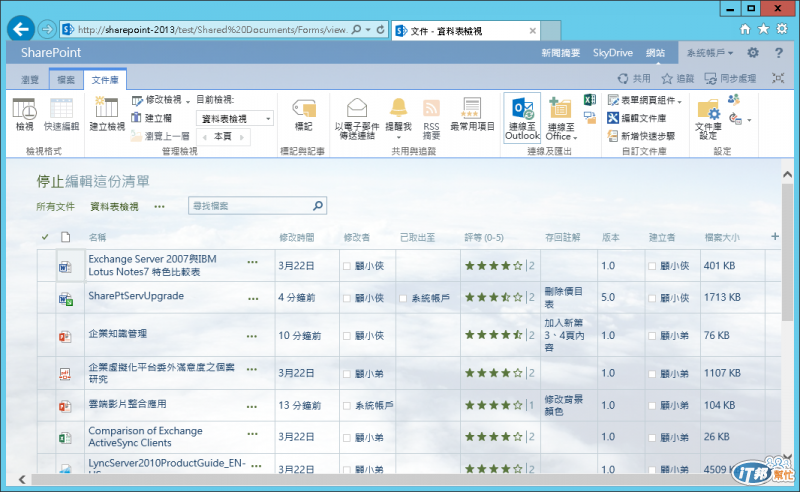Click the 共用 share button
800x492 pixels.
pos(634,78)
